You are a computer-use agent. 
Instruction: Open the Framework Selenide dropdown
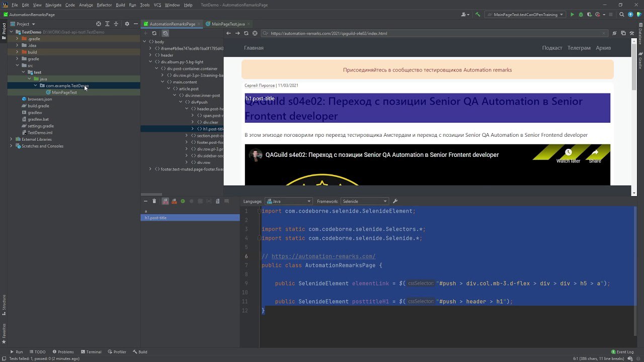click(x=364, y=201)
